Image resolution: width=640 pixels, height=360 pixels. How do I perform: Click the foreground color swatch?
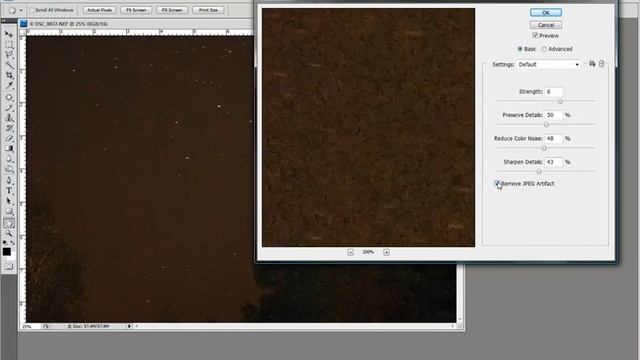7,252
